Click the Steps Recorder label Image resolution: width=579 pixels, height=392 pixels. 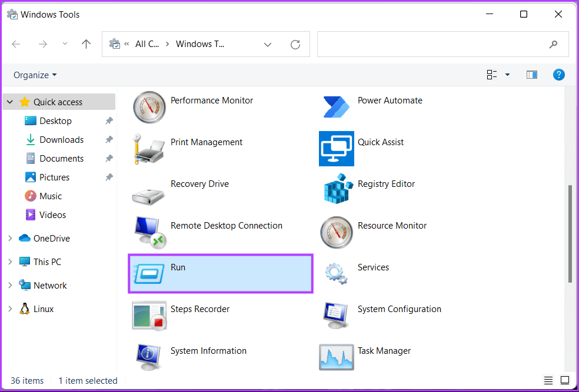pyautogui.click(x=200, y=309)
